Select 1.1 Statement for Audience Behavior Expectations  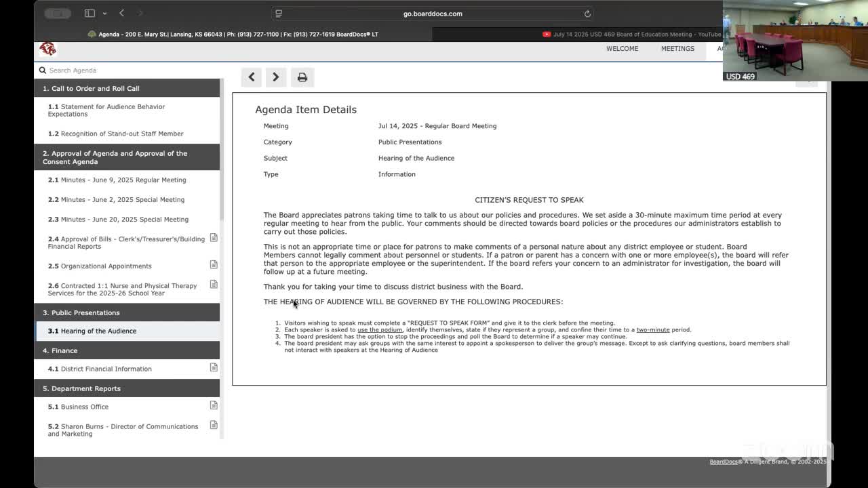pos(127,110)
